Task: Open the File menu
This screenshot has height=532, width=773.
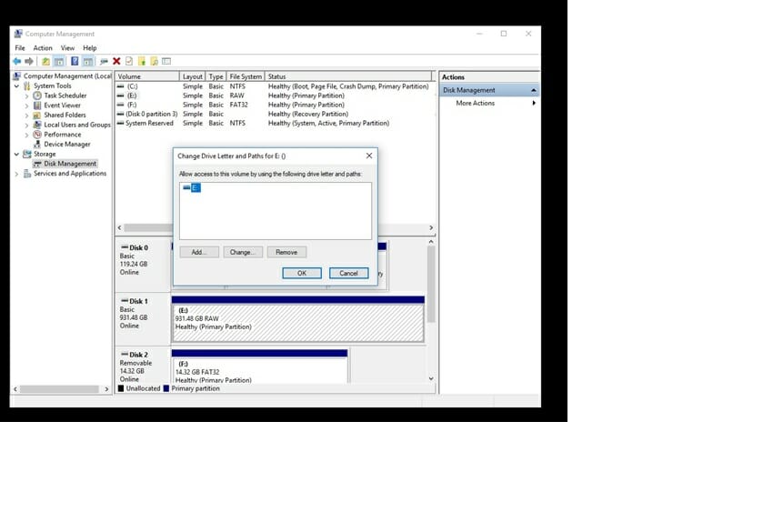Action: [20, 48]
